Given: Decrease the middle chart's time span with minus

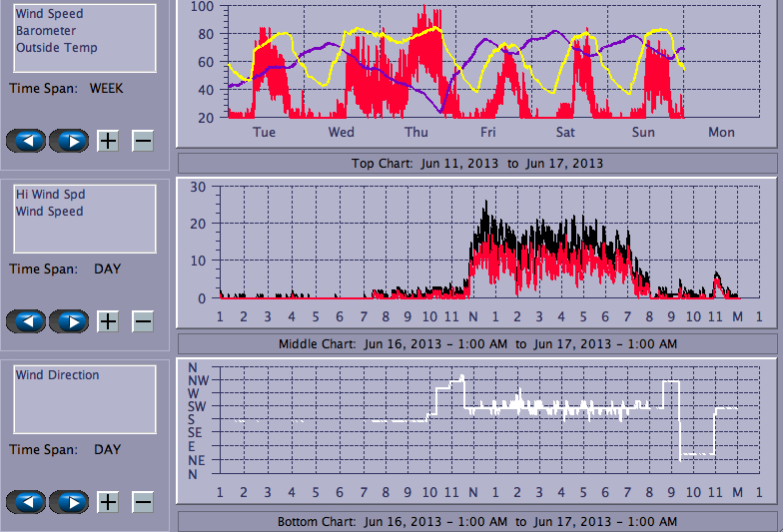Looking at the screenshot, I should click(143, 321).
